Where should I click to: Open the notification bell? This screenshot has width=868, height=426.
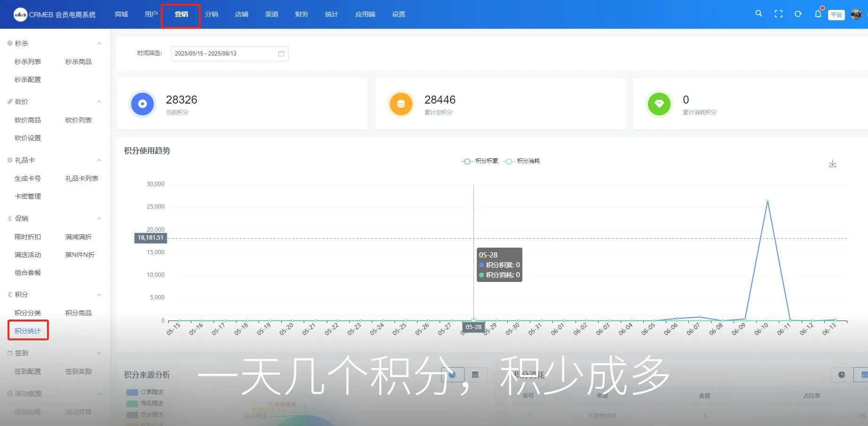[x=818, y=14]
